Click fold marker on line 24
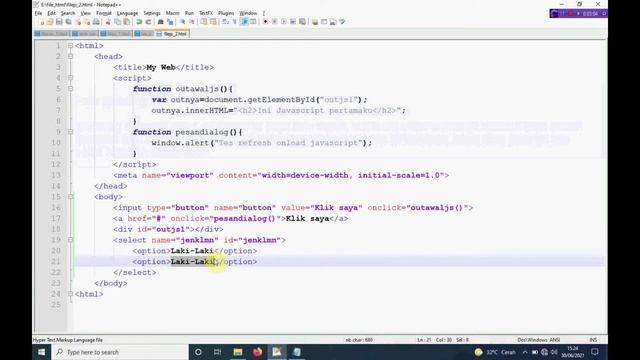This screenshot has height=360, width=640. pyautogui.click(x=70, y=294)
